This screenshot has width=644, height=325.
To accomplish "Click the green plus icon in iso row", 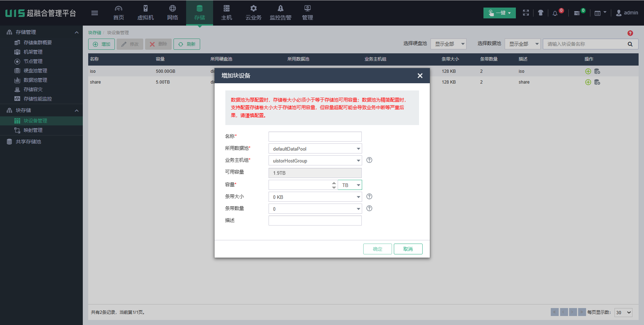I will point(588,71).
